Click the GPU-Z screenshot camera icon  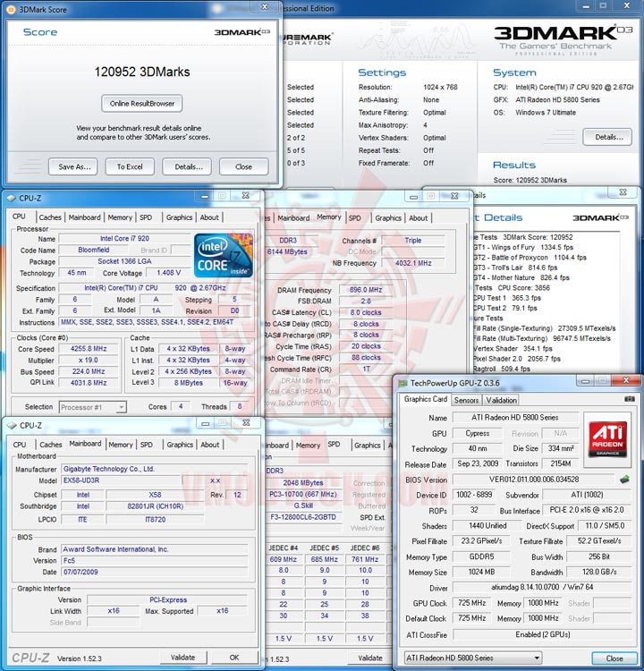[x=629, y=399]
